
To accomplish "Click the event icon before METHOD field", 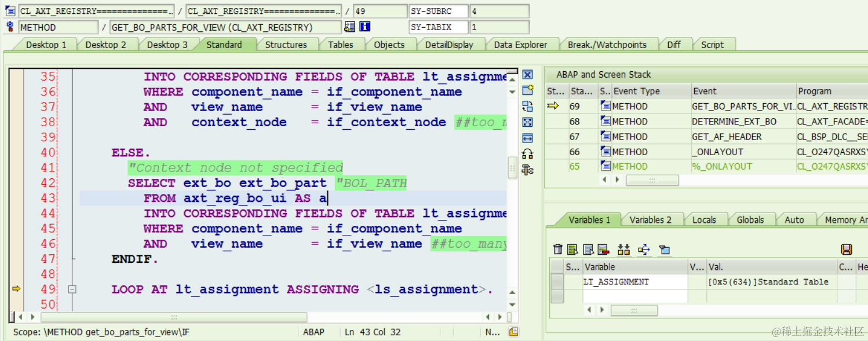I will pyautogui.click(x=10, y=27).
